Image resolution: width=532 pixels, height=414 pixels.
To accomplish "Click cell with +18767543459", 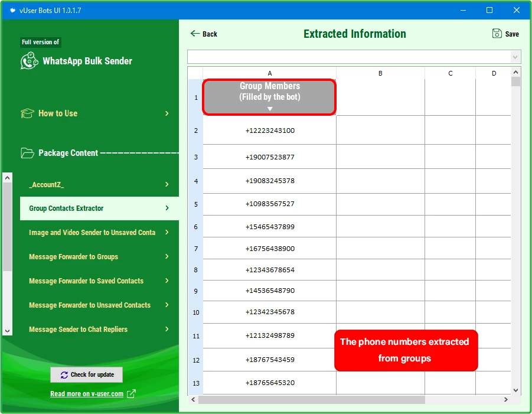I will pyautogui.click(x=269, y=359).
